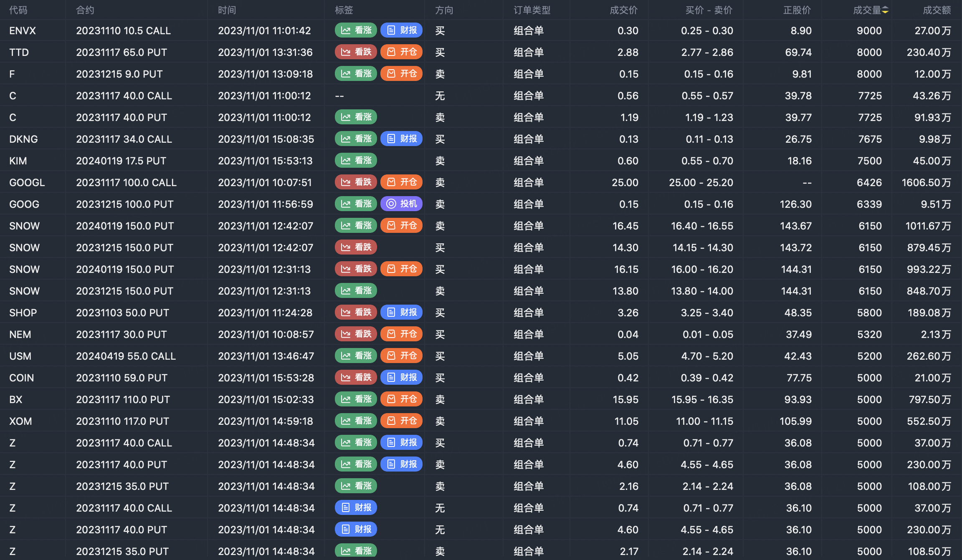This screenshot has width=962, height=560.
Task: Sort by the 成交量 column sort arrow
Action: (885, 10)
